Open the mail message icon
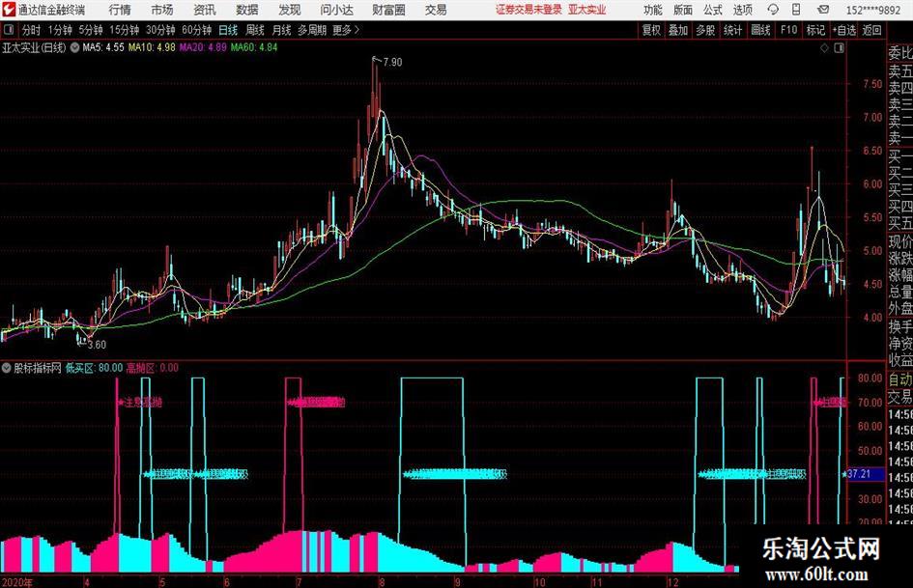 [x=823, y=10]
